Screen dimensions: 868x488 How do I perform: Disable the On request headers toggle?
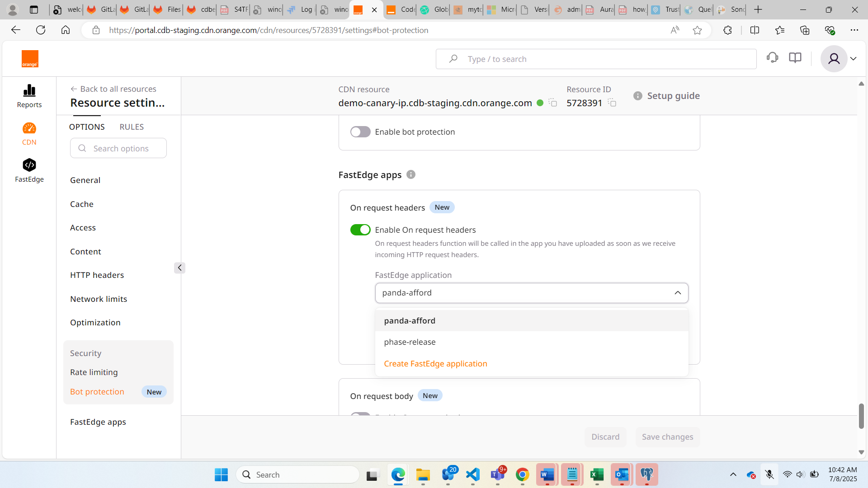[x=360, y=230]
